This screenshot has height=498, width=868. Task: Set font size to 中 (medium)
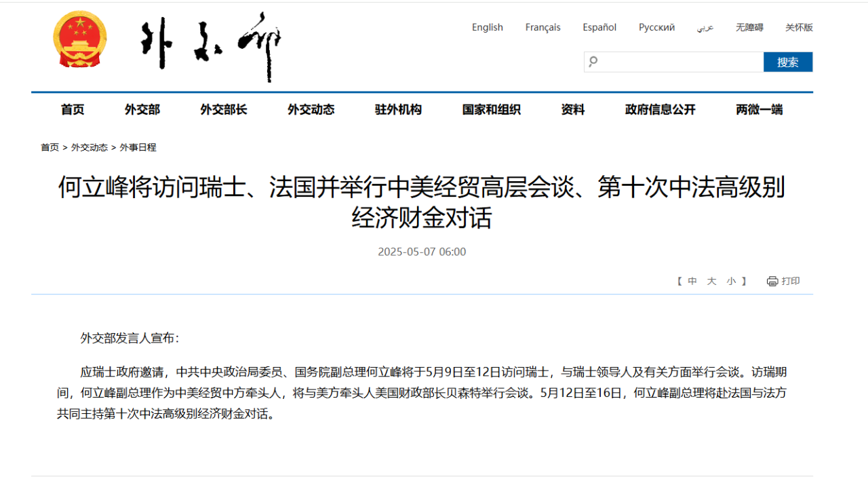tap(692, 281)
